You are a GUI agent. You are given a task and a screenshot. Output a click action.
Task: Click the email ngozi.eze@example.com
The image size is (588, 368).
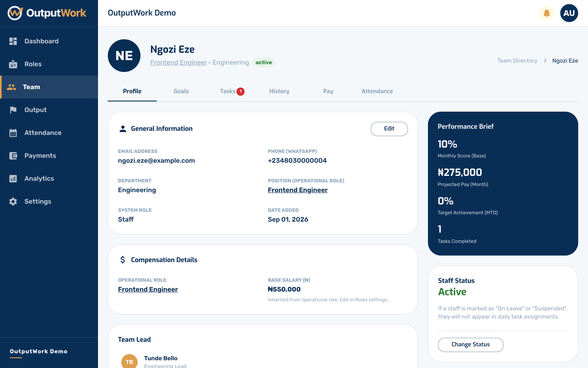coord(156,161)
